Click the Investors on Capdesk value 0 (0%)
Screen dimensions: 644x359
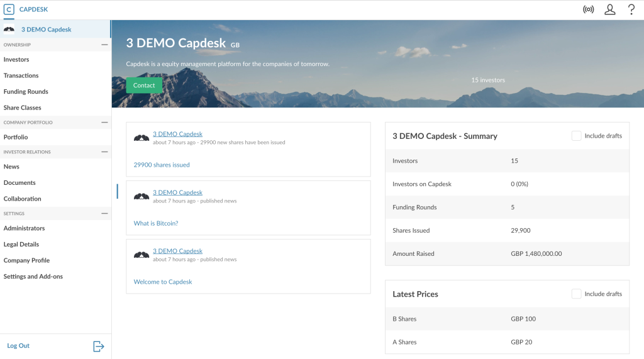click(519, 184)
